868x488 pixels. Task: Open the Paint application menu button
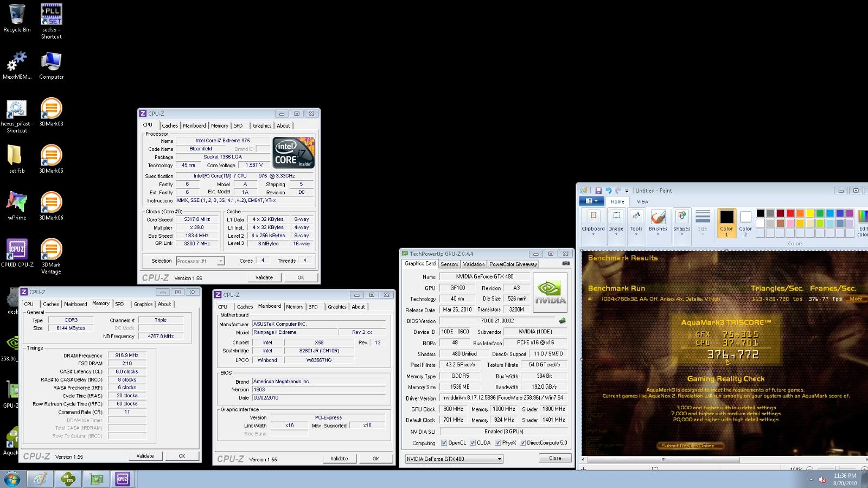coord(591,201)
